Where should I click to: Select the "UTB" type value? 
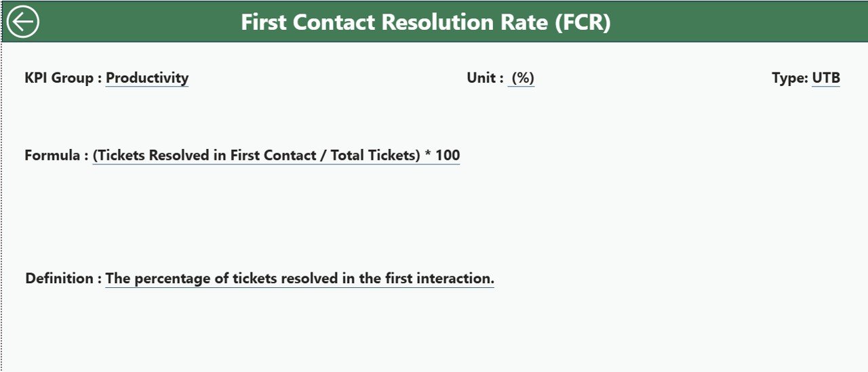pyautogui.click(x=826, y=78)
